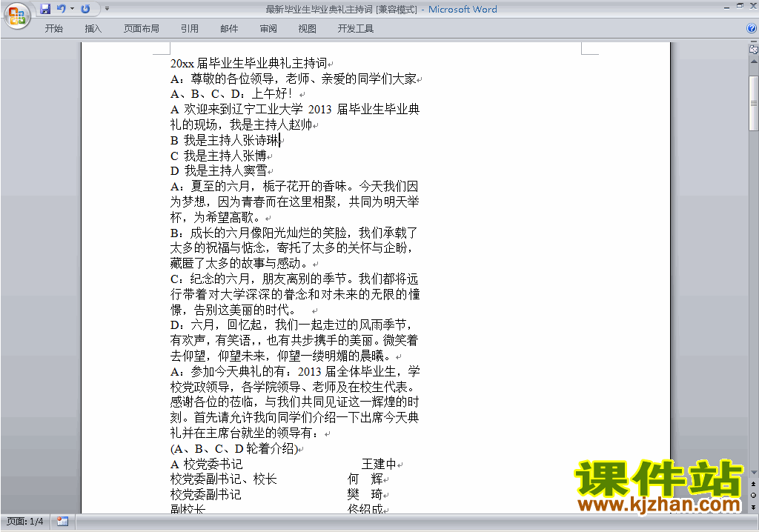
Task: Click the line A：尊敬的各位领导，老师、亲爱的同学们大家
Action: [x=294, y=79]
